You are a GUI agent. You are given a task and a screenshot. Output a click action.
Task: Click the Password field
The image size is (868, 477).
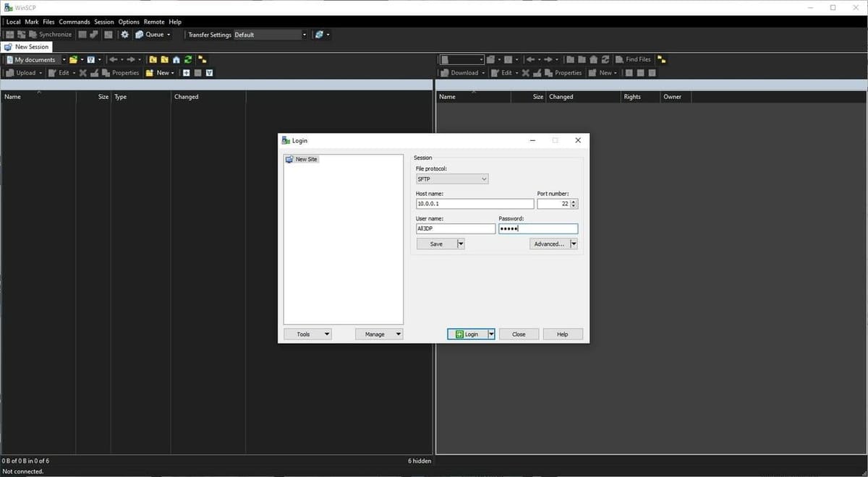pos(538,228)
